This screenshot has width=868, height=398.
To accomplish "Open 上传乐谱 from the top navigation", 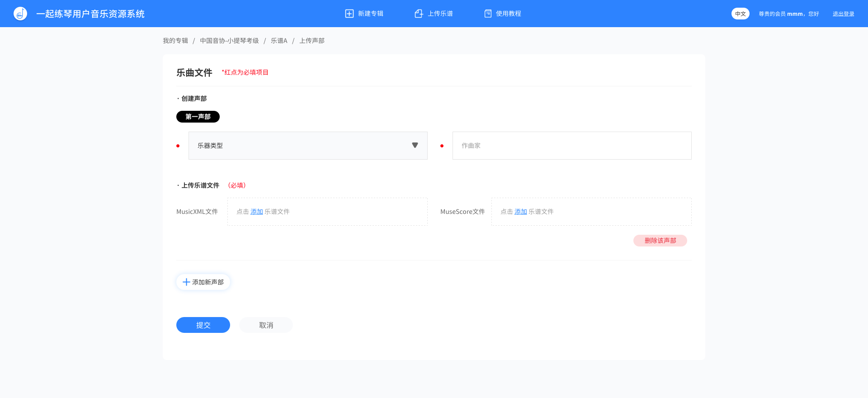I will click(x=434, y=14).
